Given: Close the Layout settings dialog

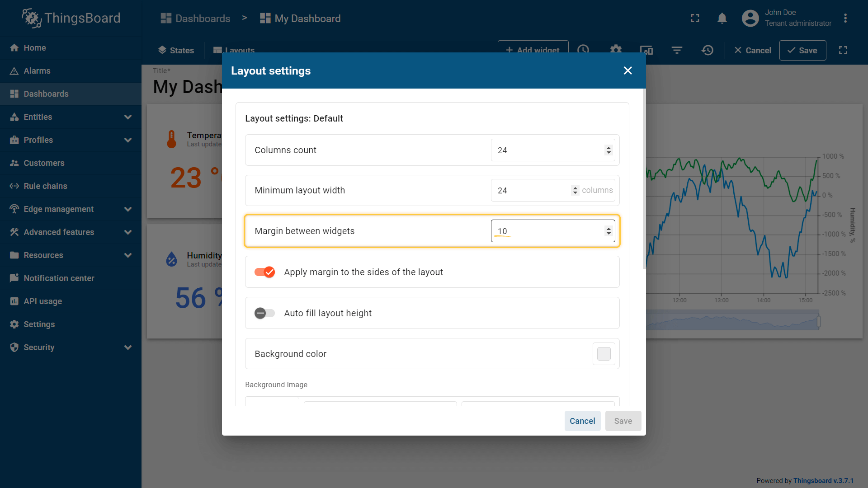Looking at the screenshot, I should pyautogui.click(x=627, y=70).
